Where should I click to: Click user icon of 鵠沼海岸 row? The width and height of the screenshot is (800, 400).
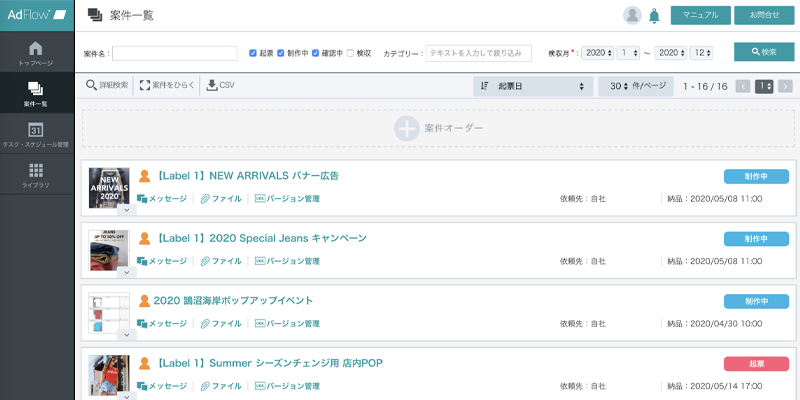(144, 301)
